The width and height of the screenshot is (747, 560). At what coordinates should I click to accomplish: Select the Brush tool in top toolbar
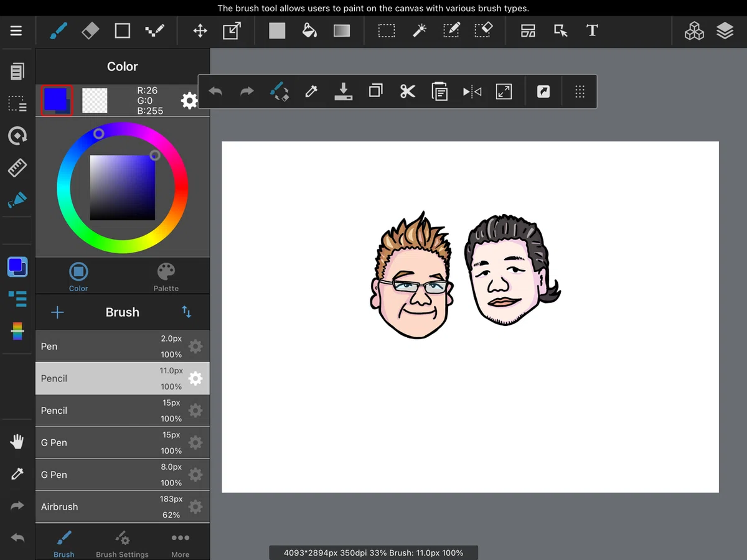(x=59, y=30)
